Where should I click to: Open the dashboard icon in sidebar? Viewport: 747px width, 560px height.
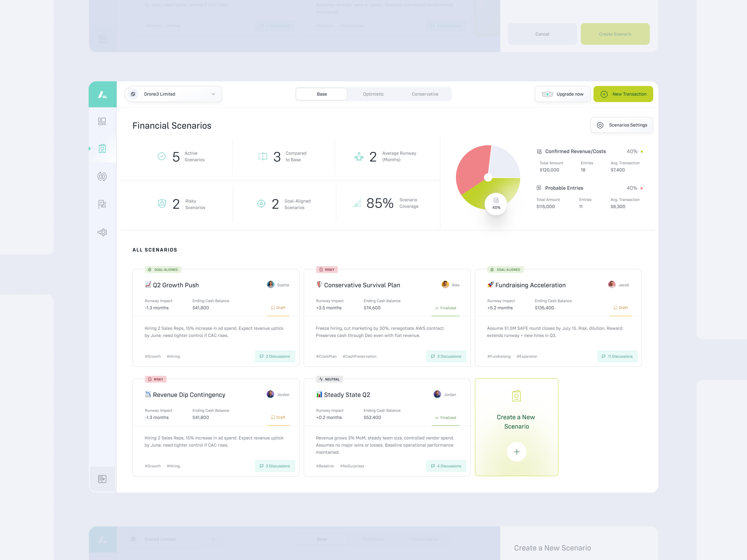(102, 121)
